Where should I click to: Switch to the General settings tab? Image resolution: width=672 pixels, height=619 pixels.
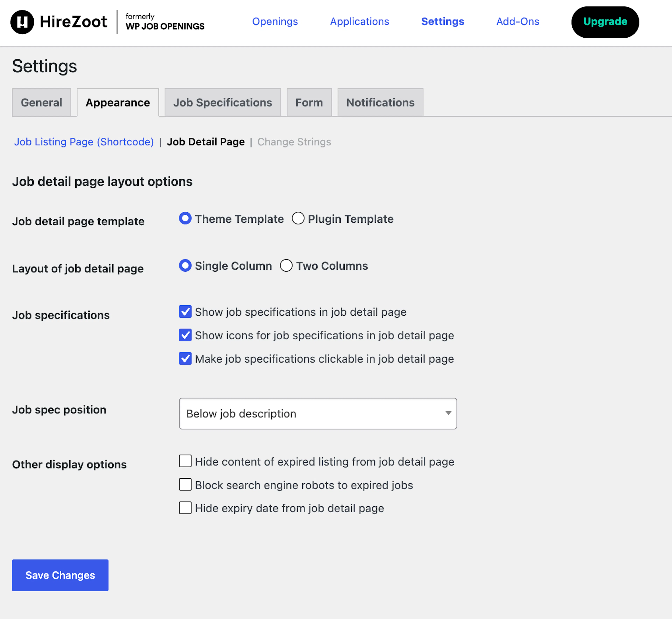41,102
